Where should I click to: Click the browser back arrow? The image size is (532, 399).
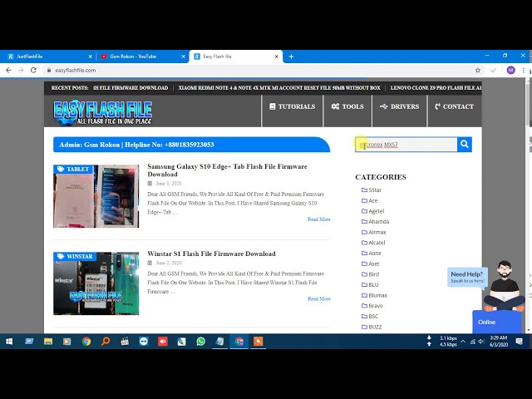pyautogui.click(x=8, y=70)
